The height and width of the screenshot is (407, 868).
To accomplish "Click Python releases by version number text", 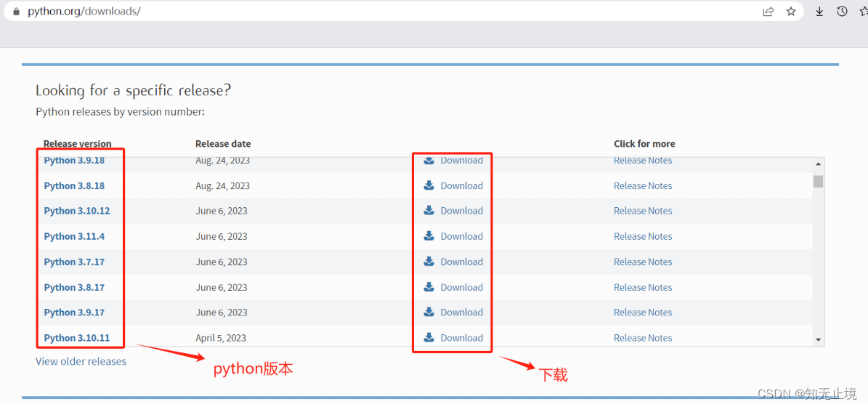I will tap(120, 112).
